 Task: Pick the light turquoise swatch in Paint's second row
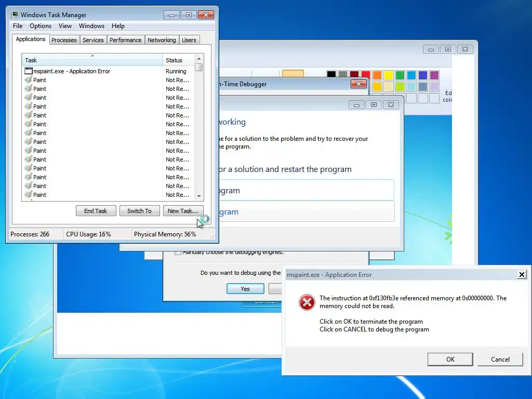[411, 87]
